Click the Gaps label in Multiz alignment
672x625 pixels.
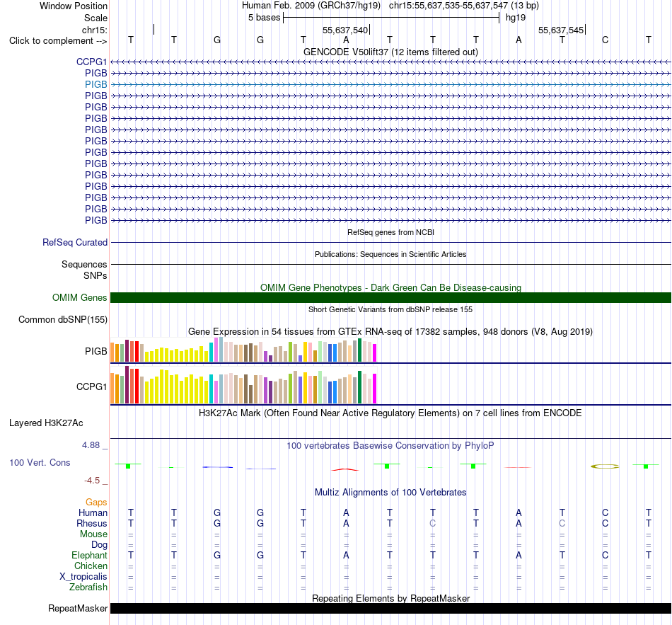pyautogui.click(x=96, y=502)
